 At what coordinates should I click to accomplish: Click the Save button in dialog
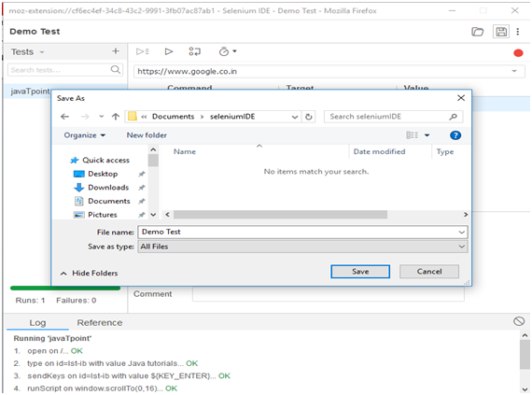click(360, 272)
